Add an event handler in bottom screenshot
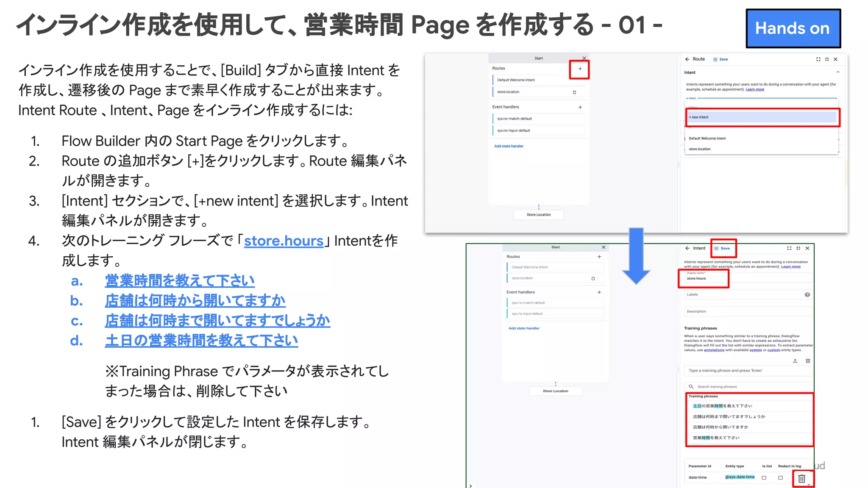The height and width of the screenshot is (488, 868). coord(599,292)
